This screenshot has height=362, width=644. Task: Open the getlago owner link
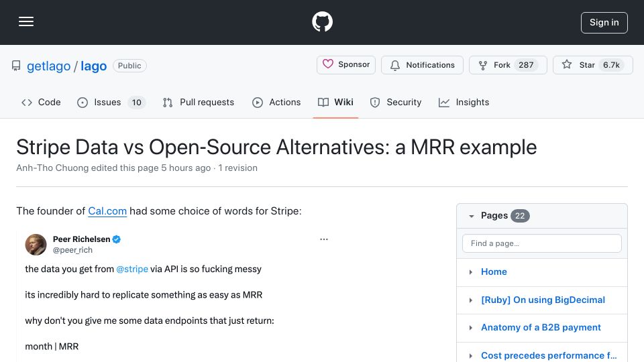48,66
